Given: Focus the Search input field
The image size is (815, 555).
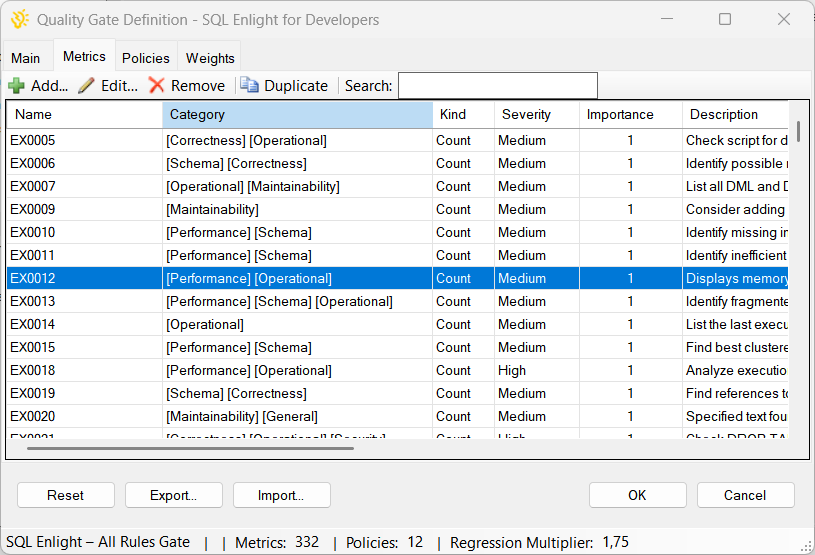Looking at the screenshot, I should tap(498, 86).
